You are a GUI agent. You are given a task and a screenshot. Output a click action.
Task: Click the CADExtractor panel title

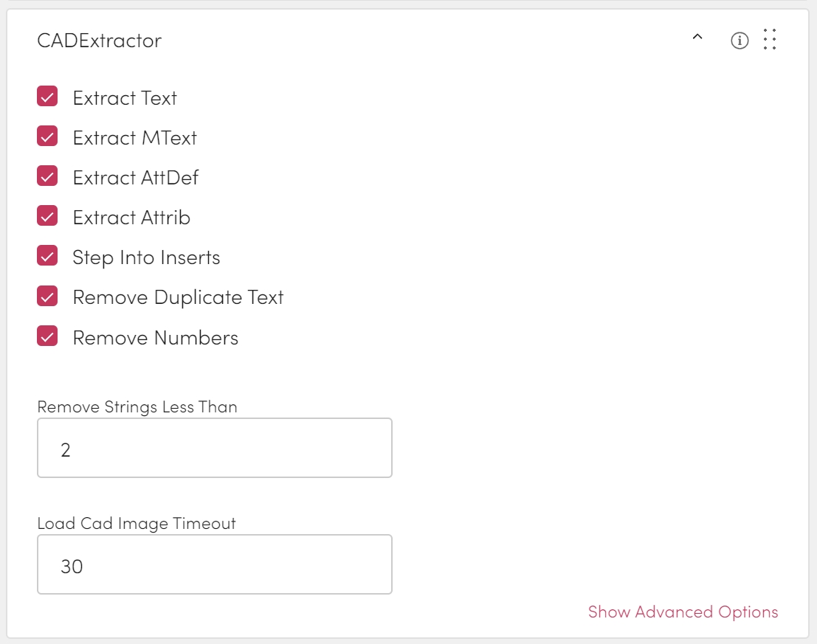[100, 41]
